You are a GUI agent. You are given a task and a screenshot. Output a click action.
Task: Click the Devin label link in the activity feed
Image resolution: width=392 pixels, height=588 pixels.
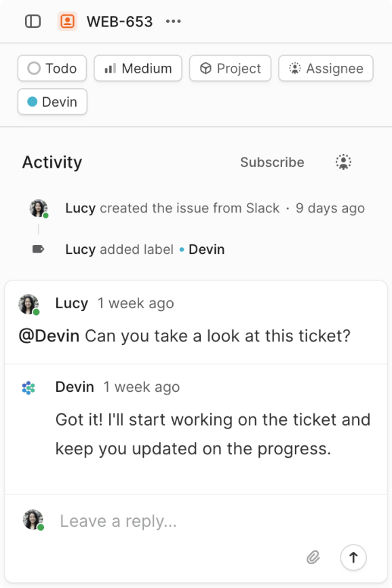tap(207, 249)
